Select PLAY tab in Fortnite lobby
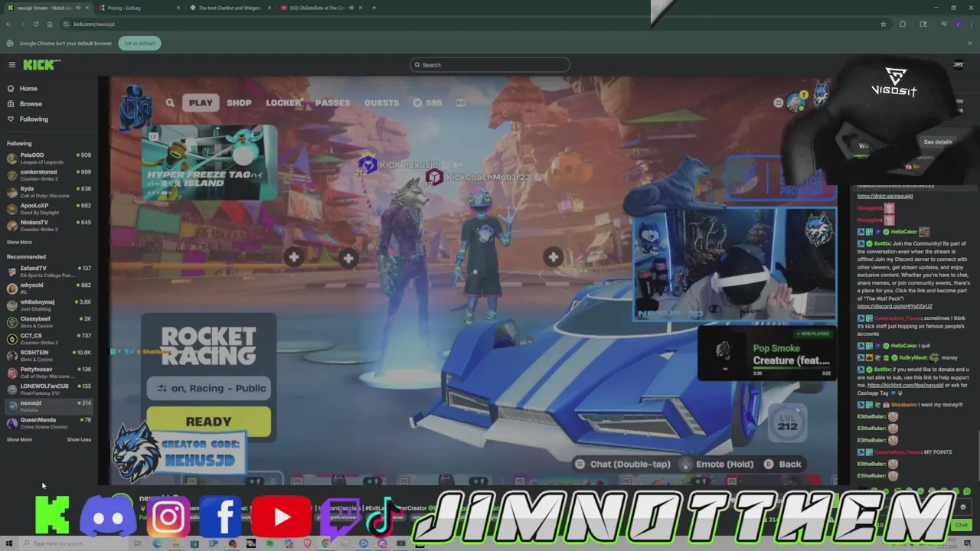The image size is (980, 551). pyautogui.click(x=201, y=103)
